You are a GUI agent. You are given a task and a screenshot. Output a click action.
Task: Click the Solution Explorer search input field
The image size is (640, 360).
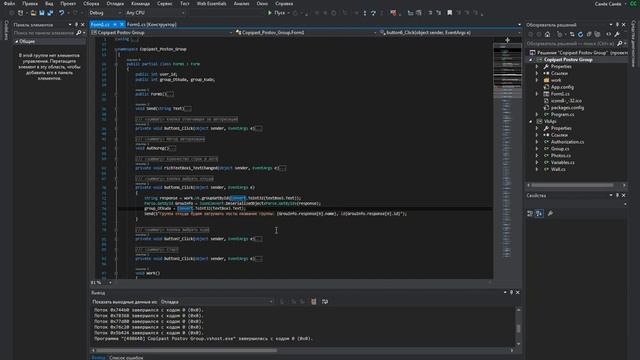pos(570,43)
